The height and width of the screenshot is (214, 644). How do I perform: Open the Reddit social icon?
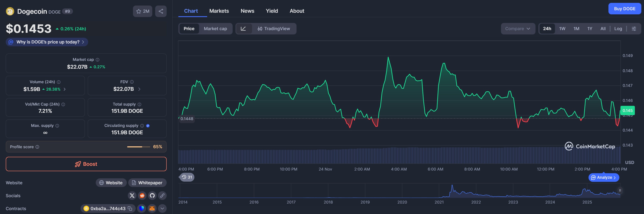(x=142, y=196)
